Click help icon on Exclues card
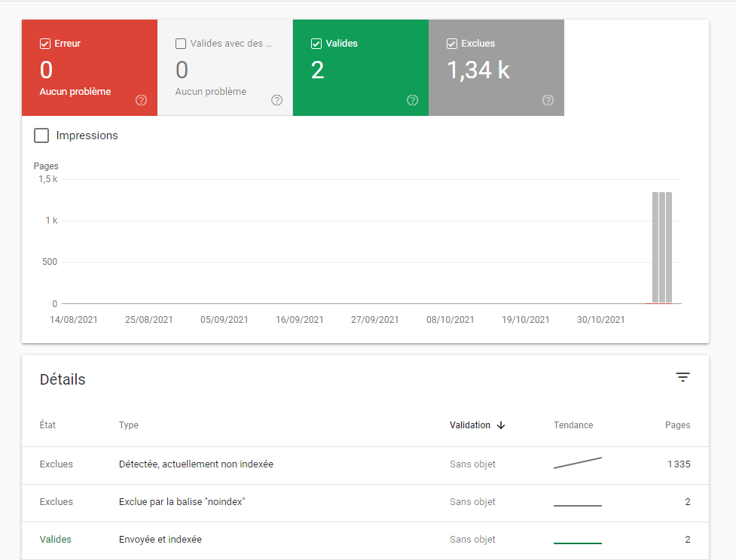This screenshot has width=736, height=560. (x=548, y=100)
